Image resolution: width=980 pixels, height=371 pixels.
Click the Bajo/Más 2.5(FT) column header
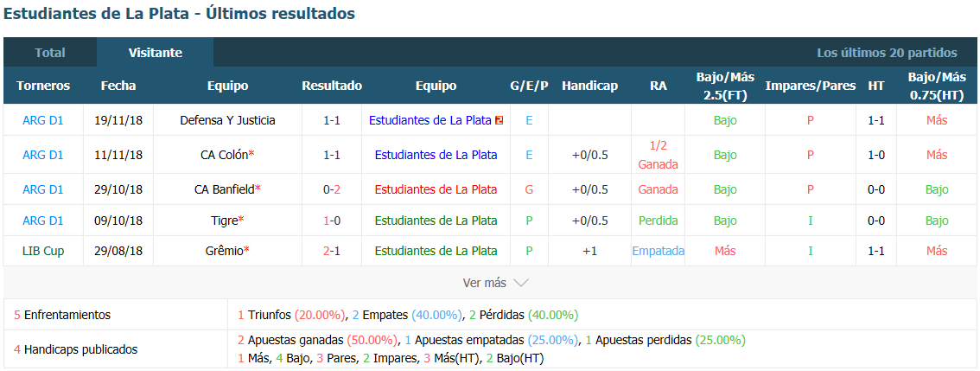[725, 86]
